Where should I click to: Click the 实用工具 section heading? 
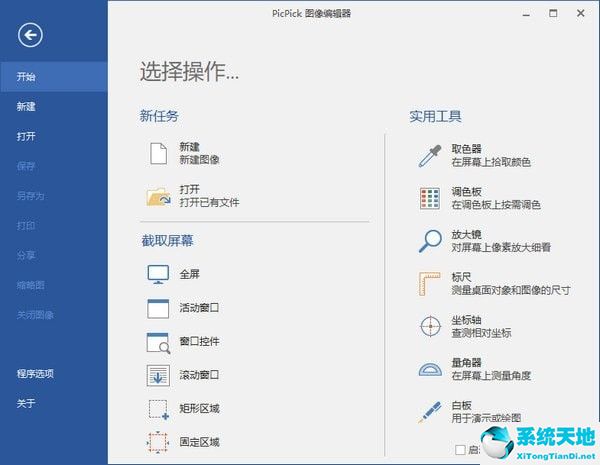pos(435,116)
